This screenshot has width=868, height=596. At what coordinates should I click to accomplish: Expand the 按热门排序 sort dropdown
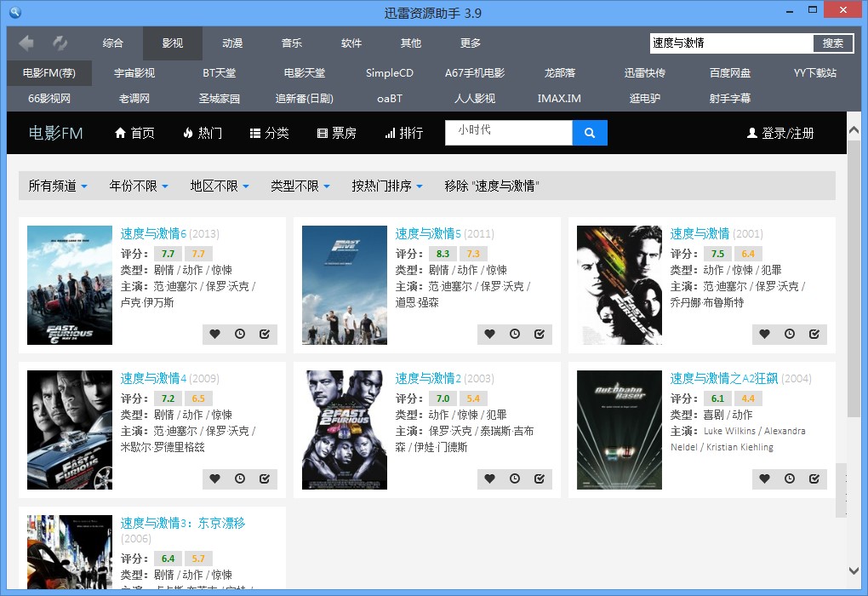coord(387,186)
